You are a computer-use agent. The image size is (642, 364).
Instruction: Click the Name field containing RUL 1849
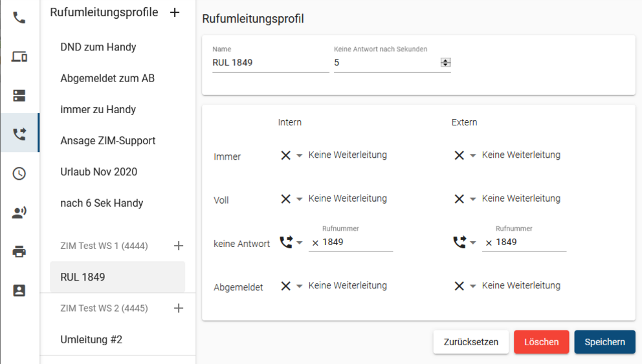pos(271,63)
